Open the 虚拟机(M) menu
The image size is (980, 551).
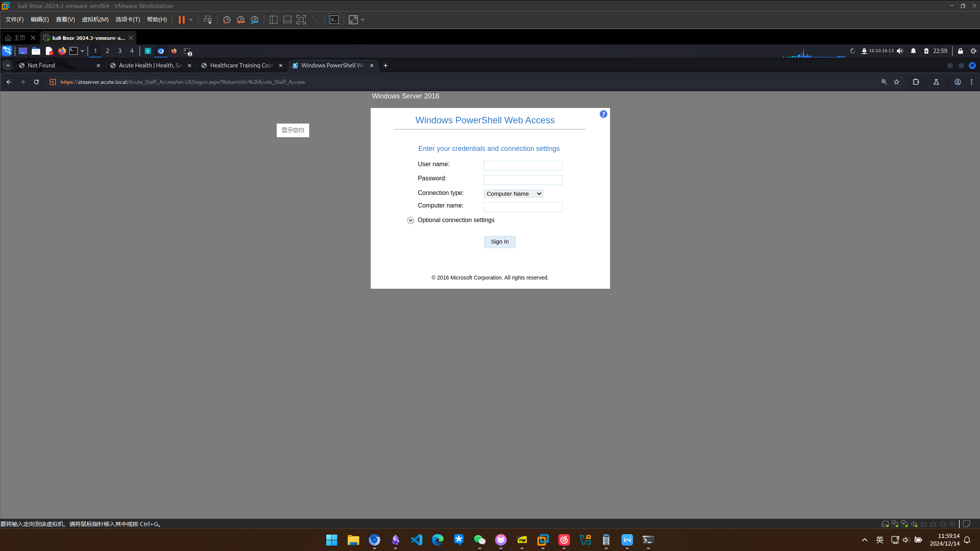click(x=95, y=20)
